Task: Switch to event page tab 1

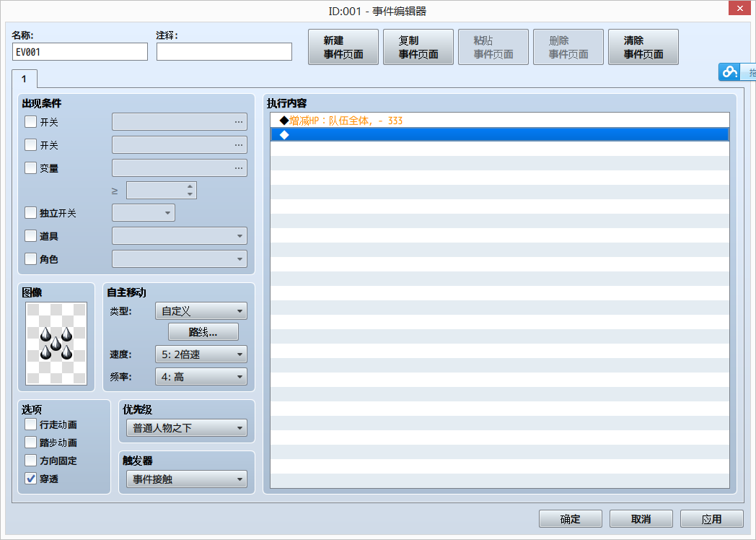Action: [x=24, y=79]
